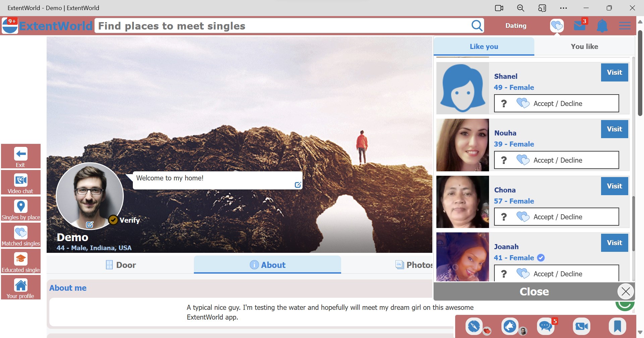Open the notifications bell
This screenshot has width=644, height=338.
tap(602, 25)
